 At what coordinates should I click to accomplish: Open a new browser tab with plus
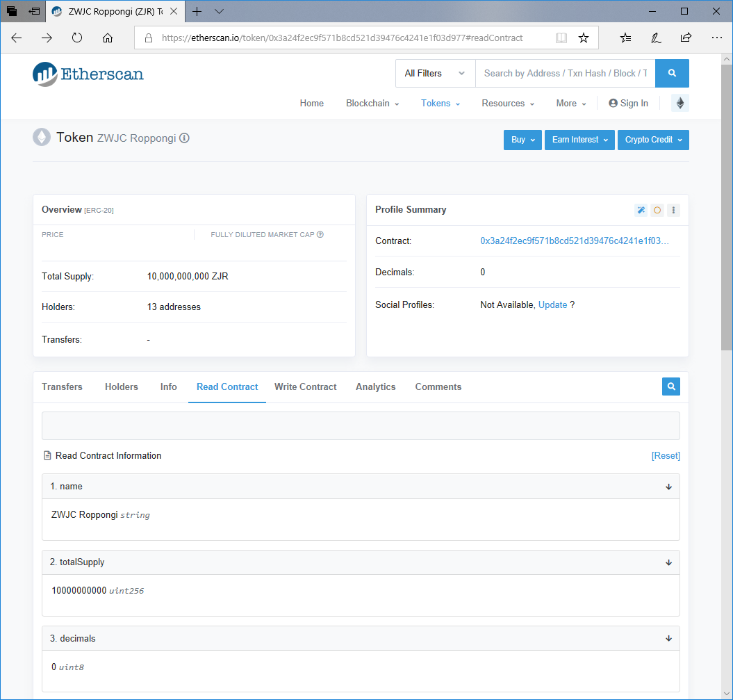pos(197,12)
